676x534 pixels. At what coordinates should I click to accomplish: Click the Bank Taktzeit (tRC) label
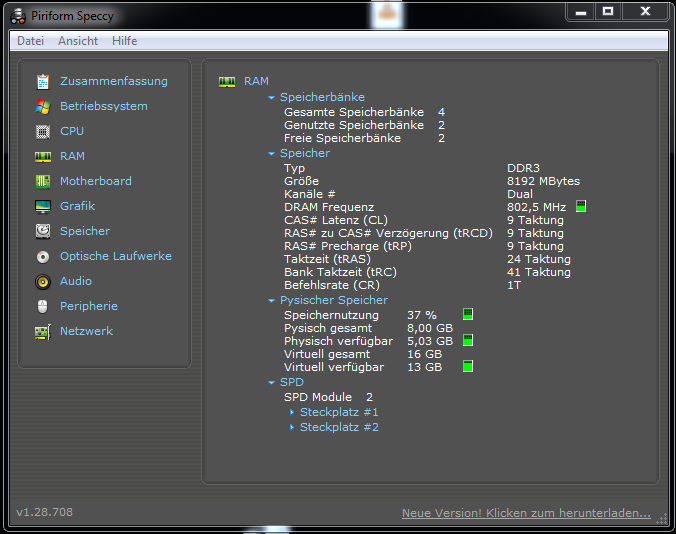(340, 272)
